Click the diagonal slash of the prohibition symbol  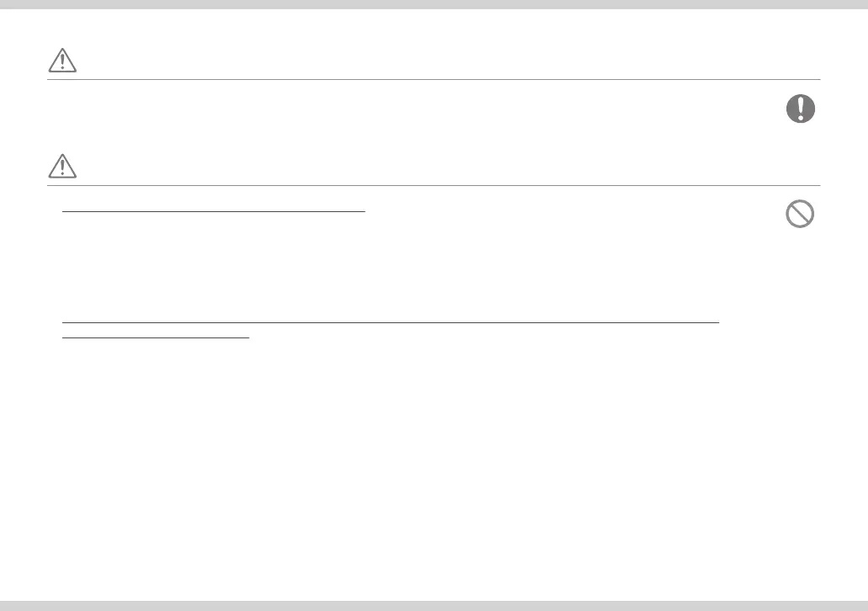coord(800,215)
